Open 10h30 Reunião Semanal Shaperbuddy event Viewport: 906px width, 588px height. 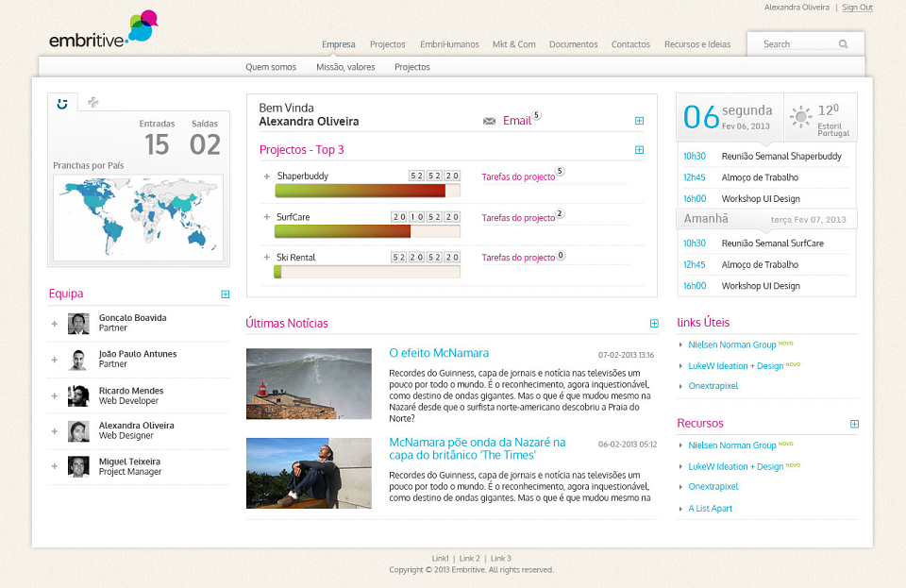point(765,157)
